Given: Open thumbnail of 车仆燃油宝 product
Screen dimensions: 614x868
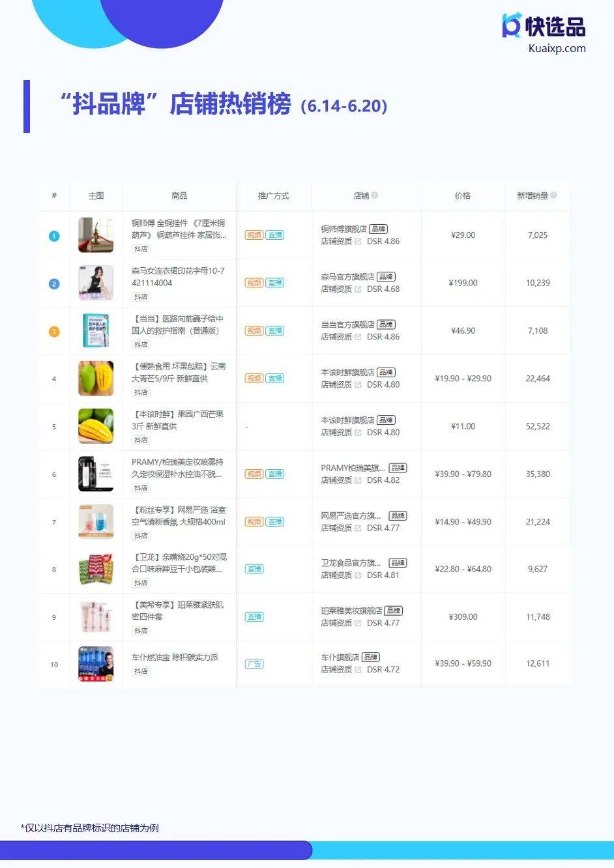Looking at the screenshot, I should click(x=96, y=664).
